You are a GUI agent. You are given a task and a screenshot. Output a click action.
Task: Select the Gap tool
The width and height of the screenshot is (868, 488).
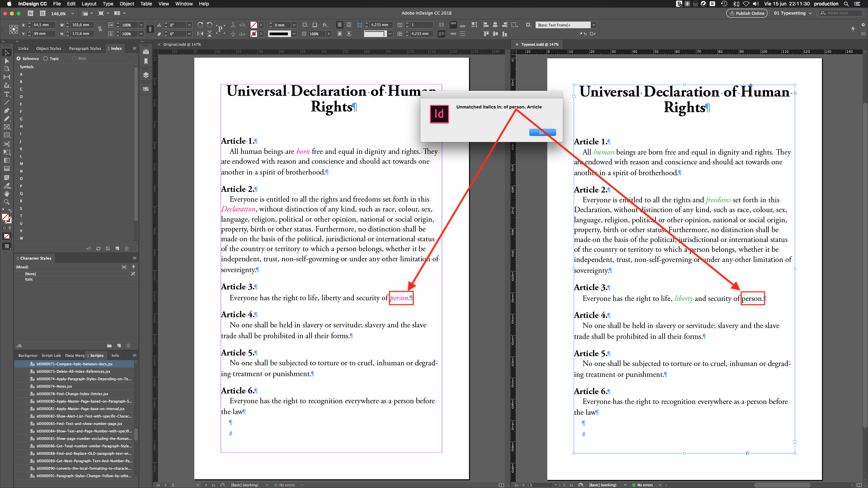(6, 77)
